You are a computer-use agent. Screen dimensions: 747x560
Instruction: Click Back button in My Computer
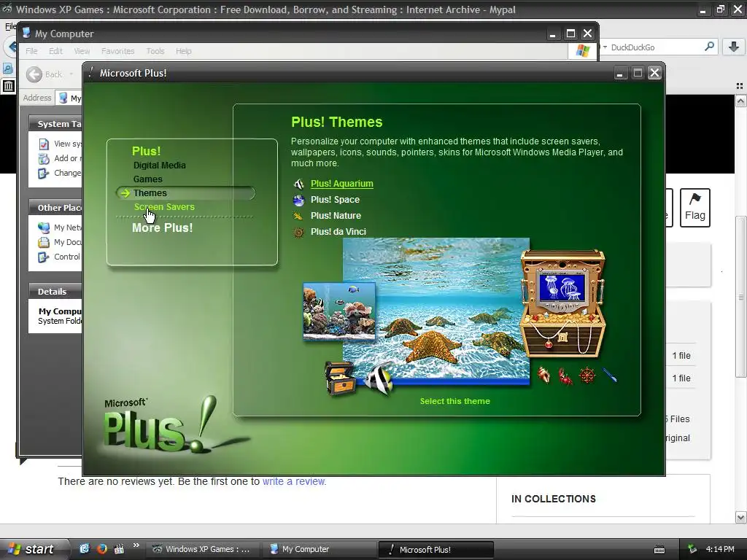coord(44,74)
